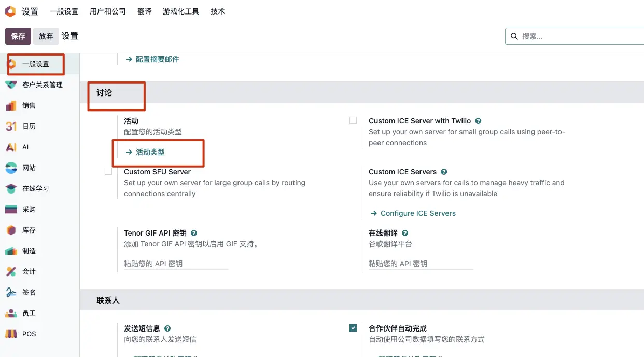This screenshot has height=357, width=644.
Task: Open the 采购 settings section
Action: click(29, 209)
